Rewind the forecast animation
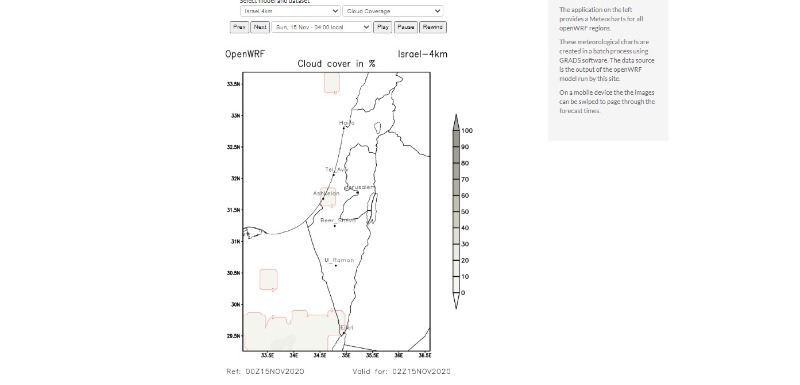The height and width of the screenshot is (385, 800). (x=433, y=27)
